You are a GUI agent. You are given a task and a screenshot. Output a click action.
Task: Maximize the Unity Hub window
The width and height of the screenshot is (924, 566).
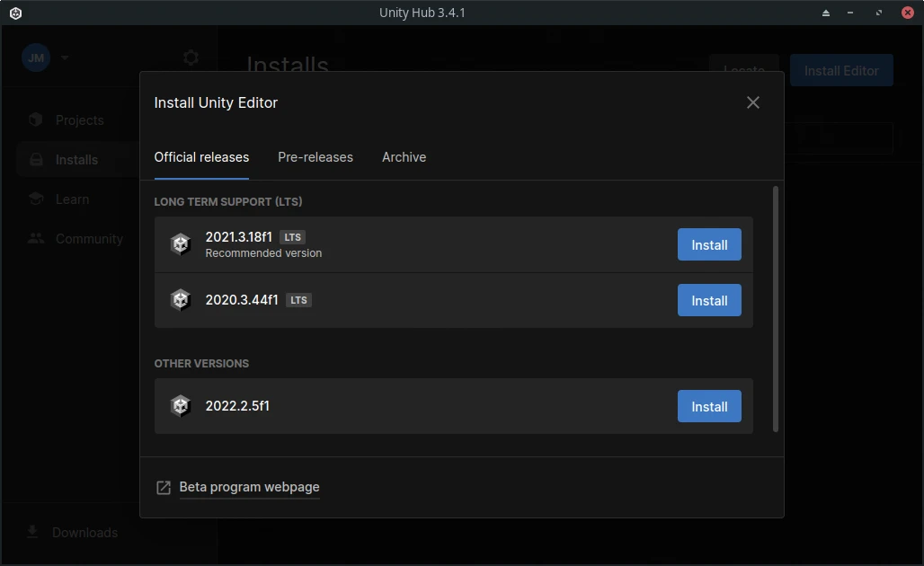[879, 13]
